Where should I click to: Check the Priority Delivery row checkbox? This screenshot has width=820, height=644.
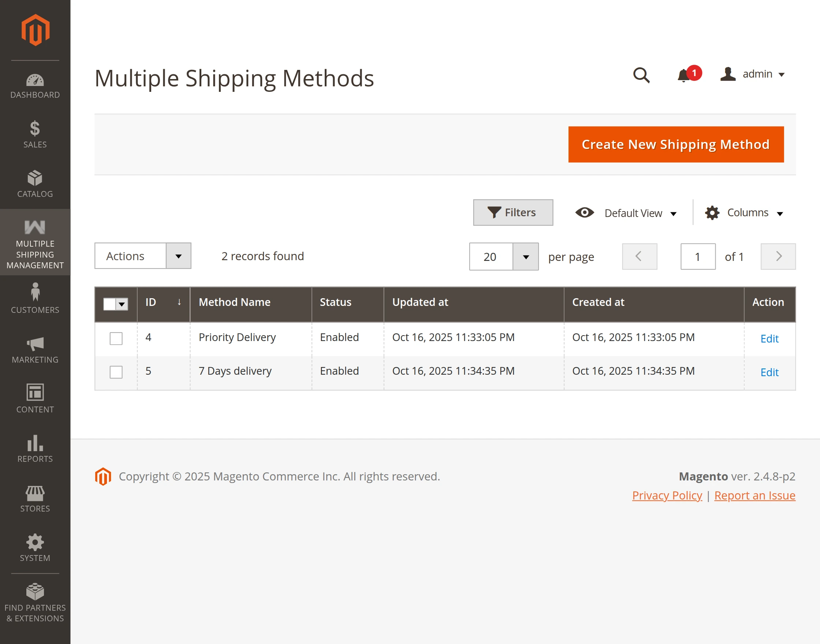(x=116, y=338)
